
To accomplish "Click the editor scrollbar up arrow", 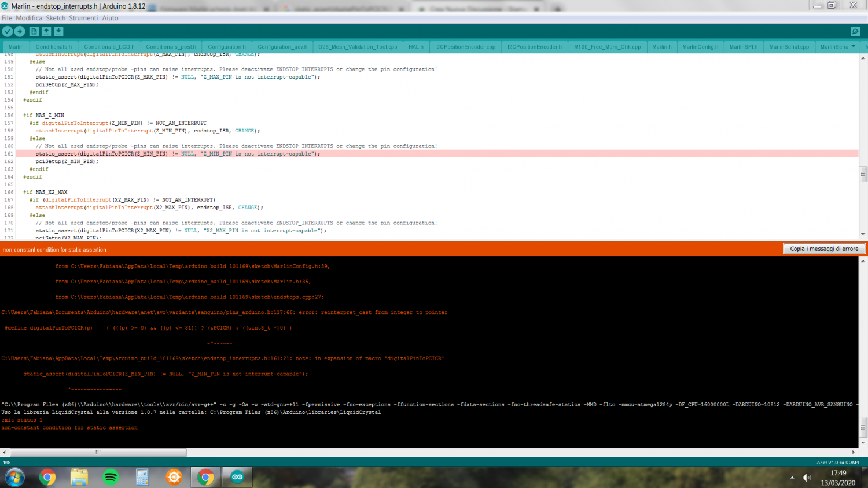I will tap(863, 58).
